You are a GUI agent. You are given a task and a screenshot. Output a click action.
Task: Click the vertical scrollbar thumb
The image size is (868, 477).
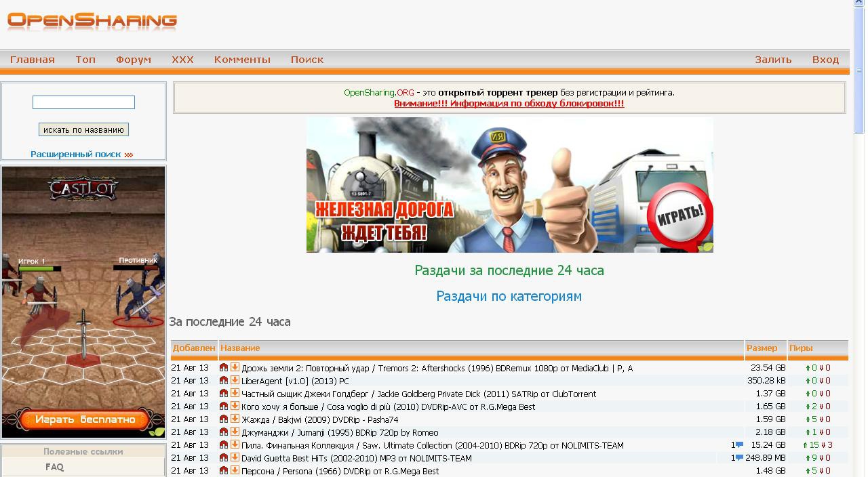859,71
